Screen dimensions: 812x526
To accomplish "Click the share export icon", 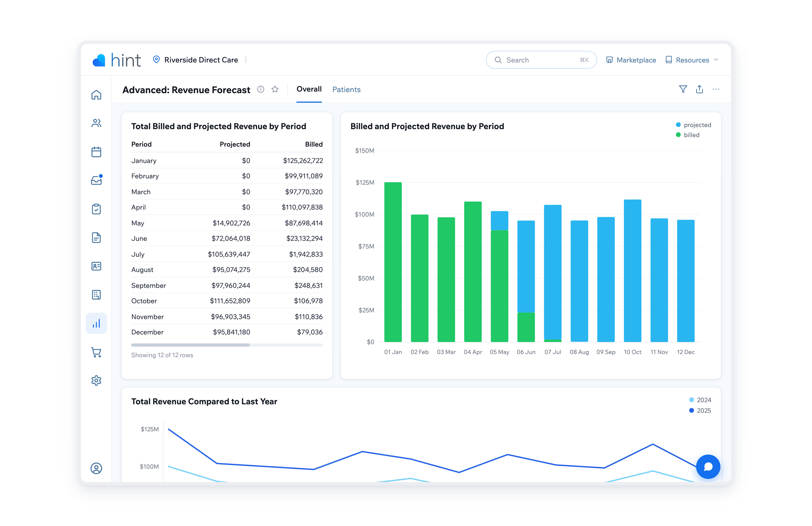I will click(699, 89).
